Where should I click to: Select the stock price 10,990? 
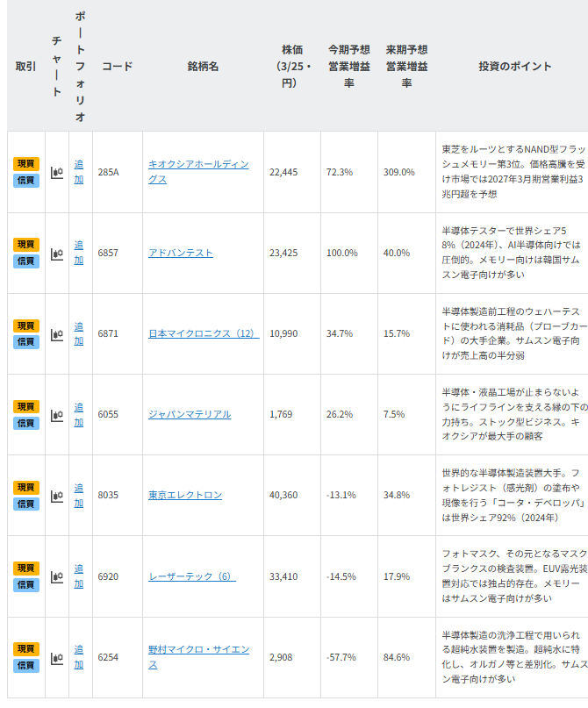click(283, 333)
